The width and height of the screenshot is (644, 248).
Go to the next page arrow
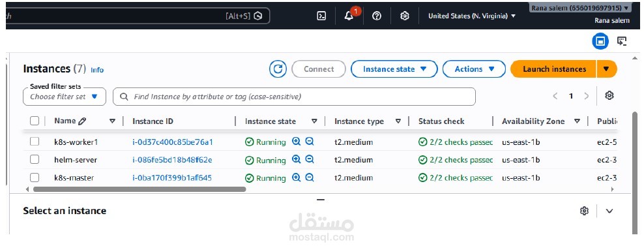(586, 96)
